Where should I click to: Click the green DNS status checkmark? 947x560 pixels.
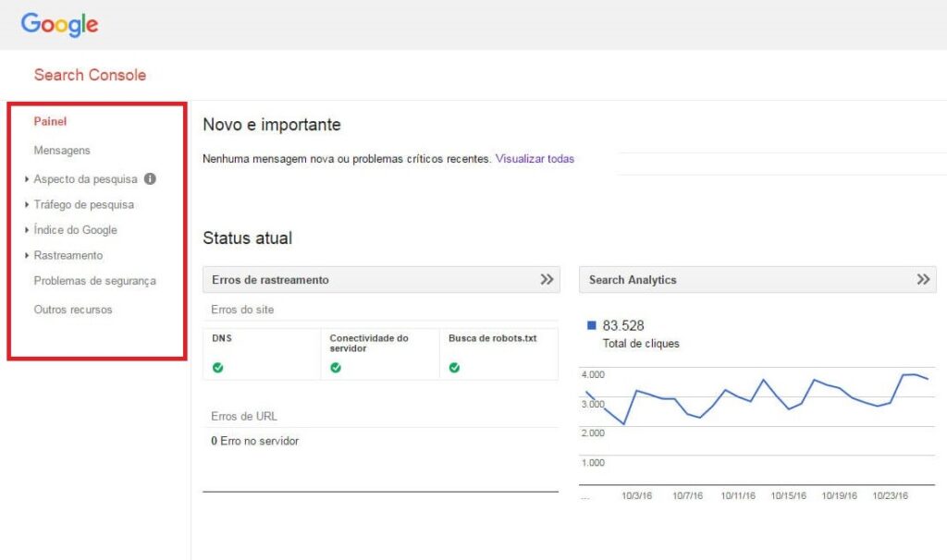click(x=215, y=368)
